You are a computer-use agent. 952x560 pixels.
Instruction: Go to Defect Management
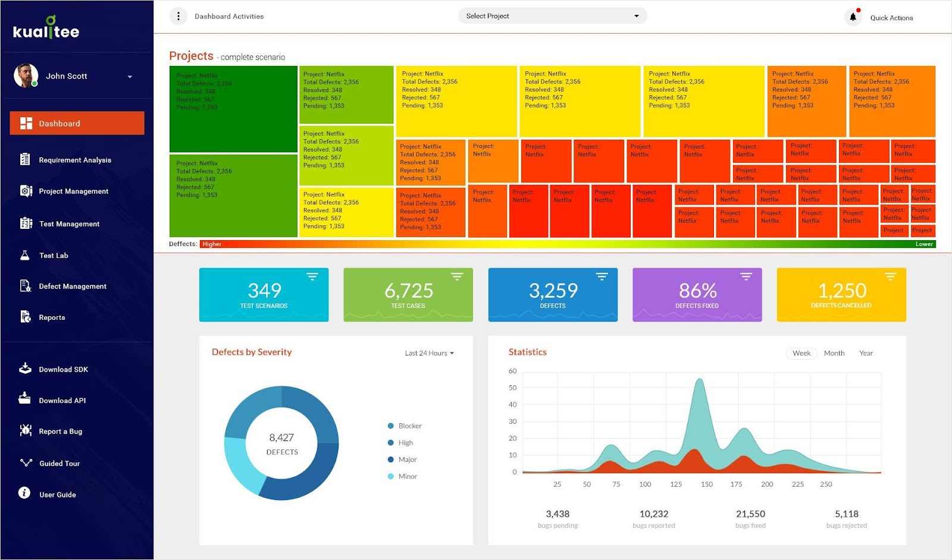point(73,287)
